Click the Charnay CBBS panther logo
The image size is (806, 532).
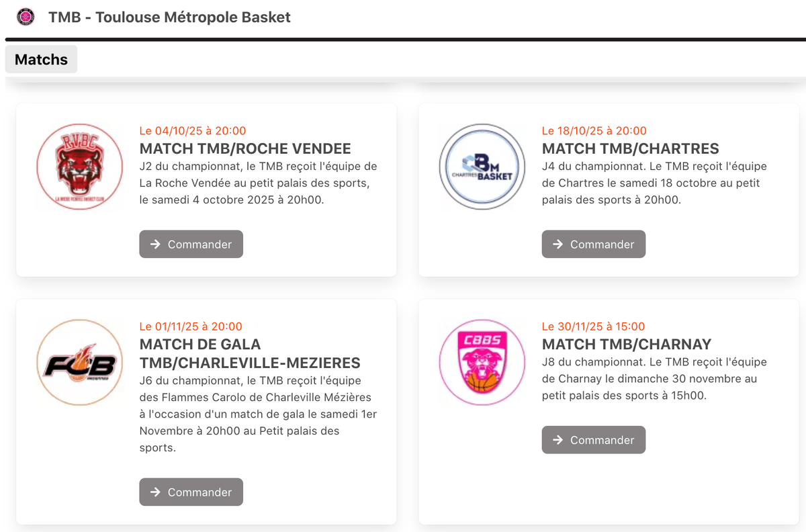(x=482, y=363)
